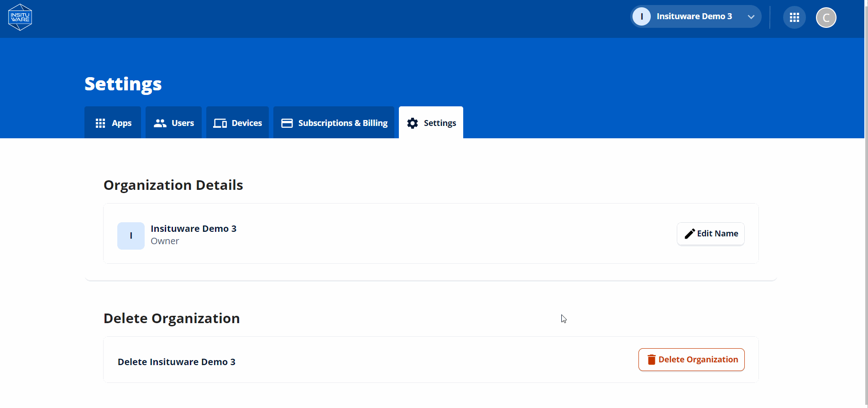The height and width of the screenshot is (408, 868).
Task: Switch to the Devices tab
Action: coord(237,123)
